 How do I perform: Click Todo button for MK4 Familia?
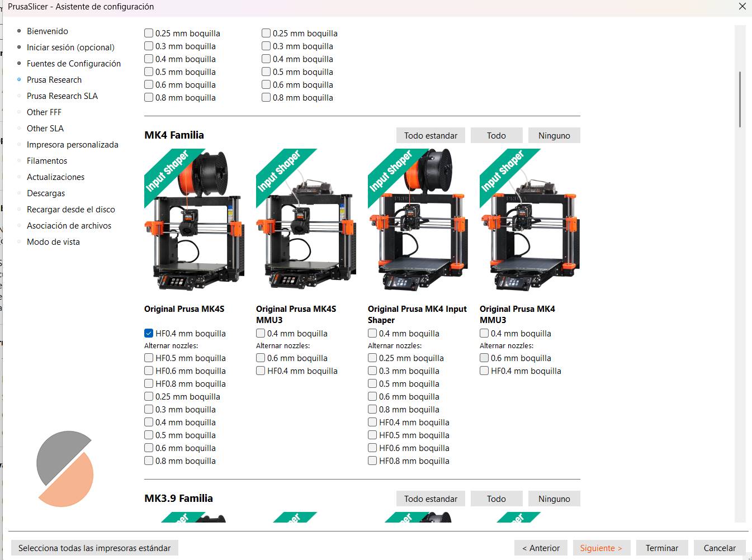point(496,136)
